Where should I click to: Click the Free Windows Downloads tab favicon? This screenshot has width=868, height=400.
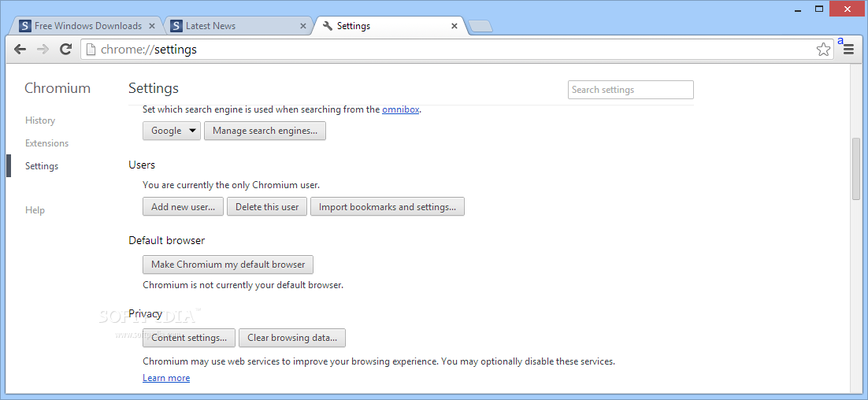pyautogui.click(x=25, y=26)
